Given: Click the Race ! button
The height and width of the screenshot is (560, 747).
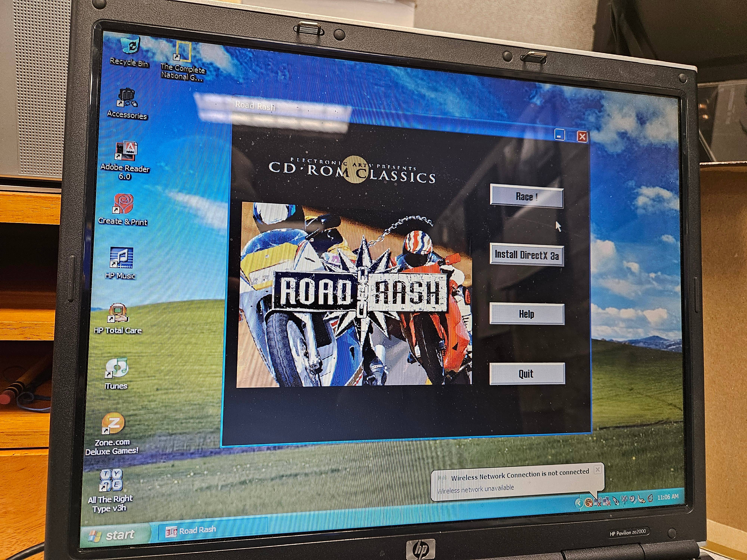Looking at the screenshot, I should click(526, 196).
